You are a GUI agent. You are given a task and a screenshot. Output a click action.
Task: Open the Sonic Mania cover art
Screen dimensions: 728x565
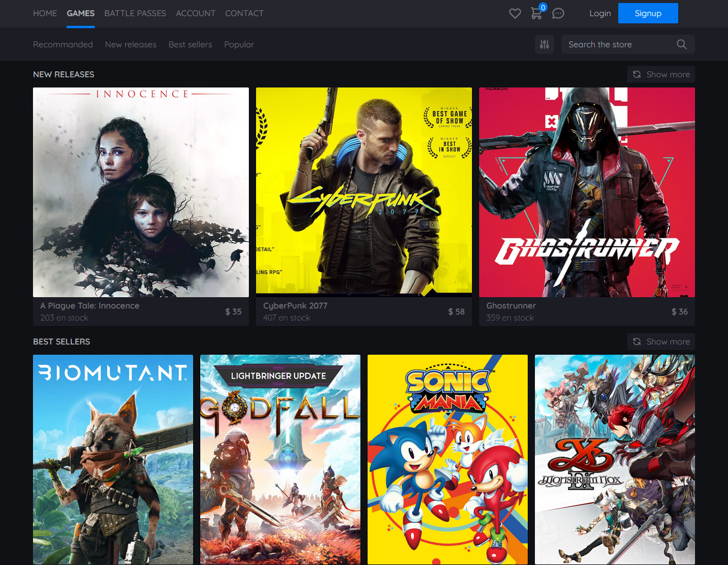447,460
